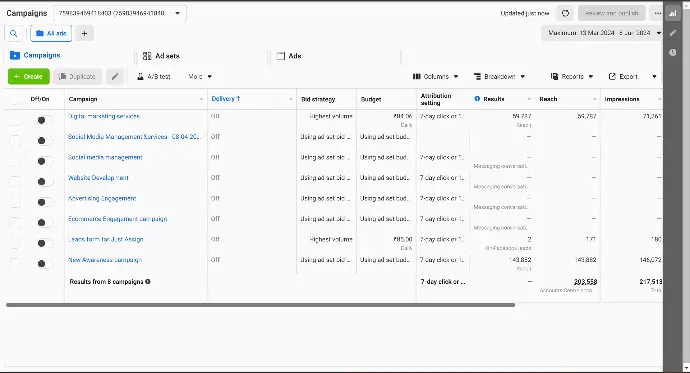
Task: Open the Export split dropdown arrow
Action: point(654,77)
